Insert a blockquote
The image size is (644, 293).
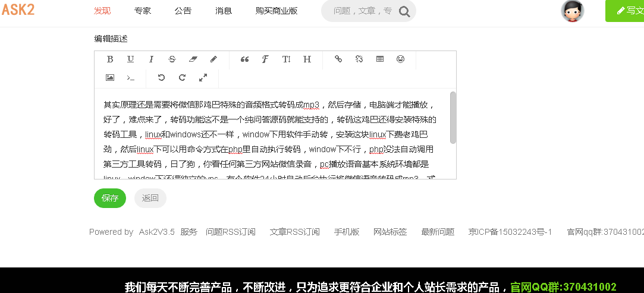pos(244,59)
